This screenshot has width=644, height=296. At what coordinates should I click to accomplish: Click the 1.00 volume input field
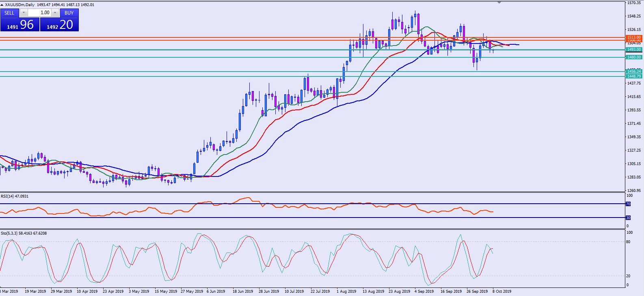tap(39, 13)
